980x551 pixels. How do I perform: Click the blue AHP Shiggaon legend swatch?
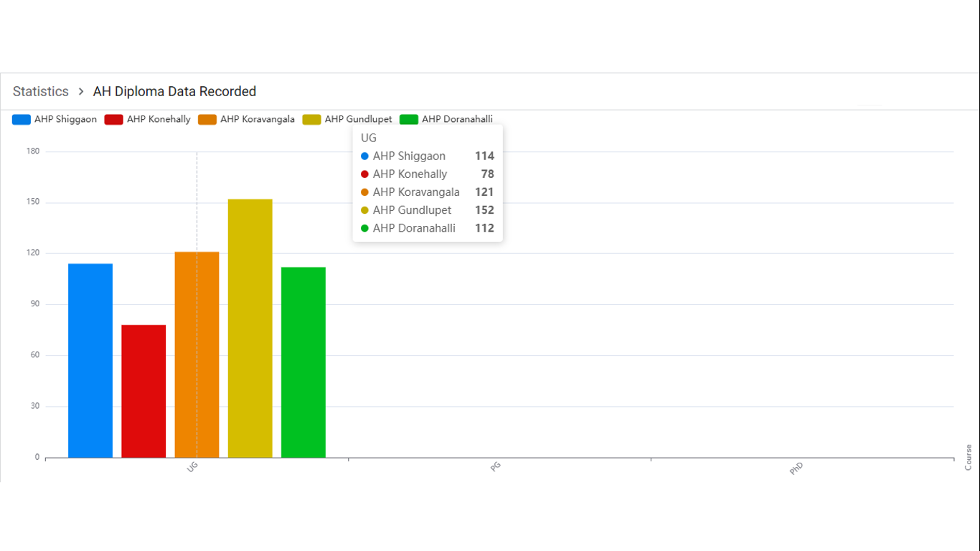tap(22, 120)
